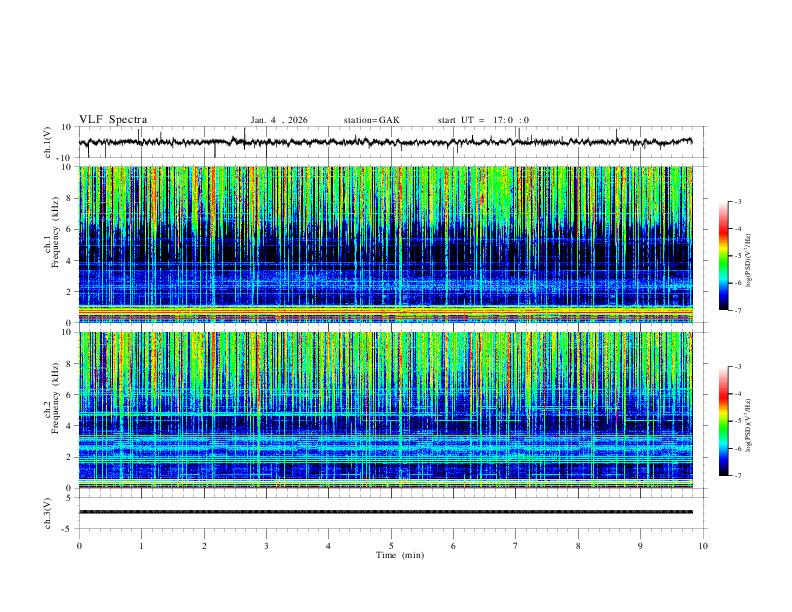Click the log(PSD) label beside the ch.2 colorbar
The image size is (792, 612).
(x=748, y=426)
